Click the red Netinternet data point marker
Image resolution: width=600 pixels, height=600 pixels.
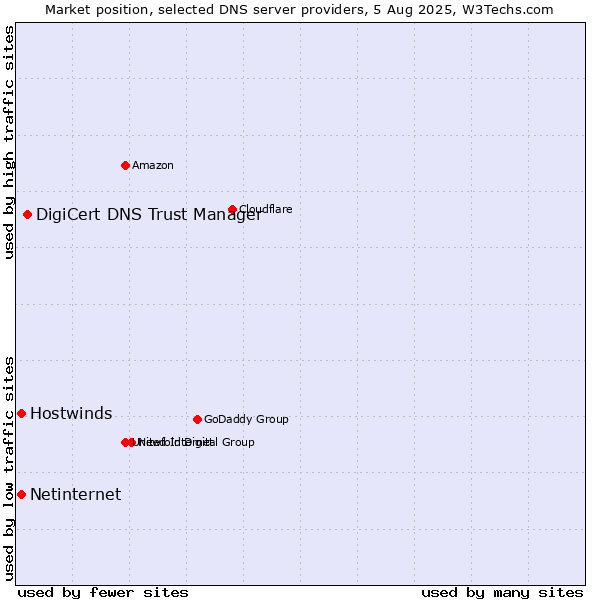coord(21,494)
